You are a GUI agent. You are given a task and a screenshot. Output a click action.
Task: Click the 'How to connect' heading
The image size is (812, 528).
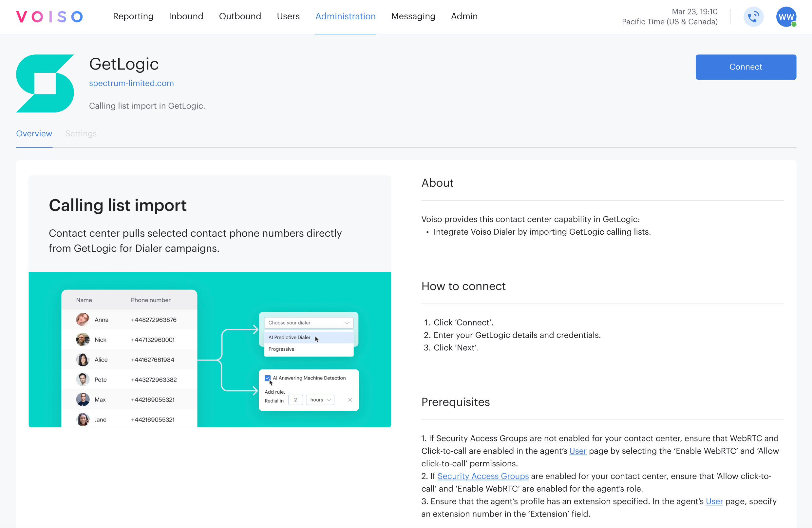tap(463, 286)
